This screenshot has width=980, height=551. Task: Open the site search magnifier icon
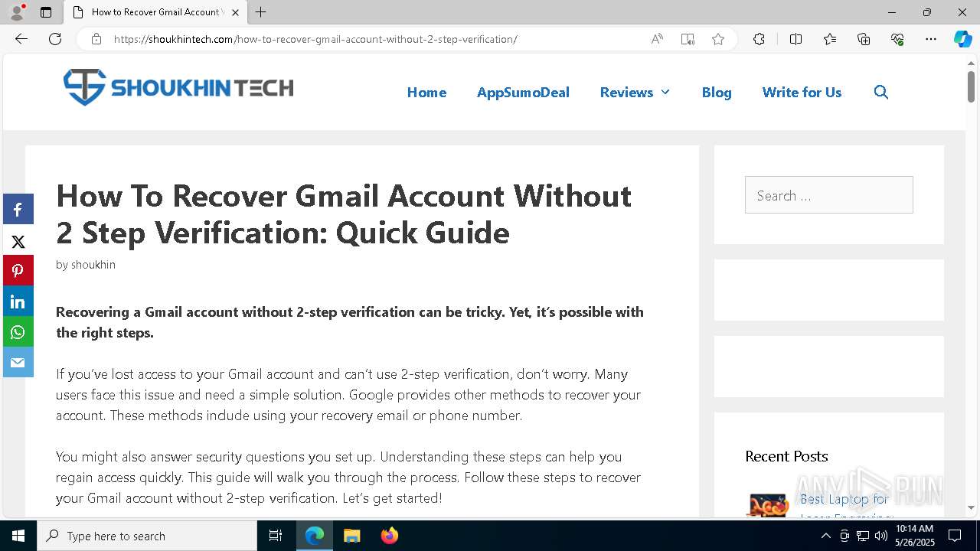coord(881,92)
